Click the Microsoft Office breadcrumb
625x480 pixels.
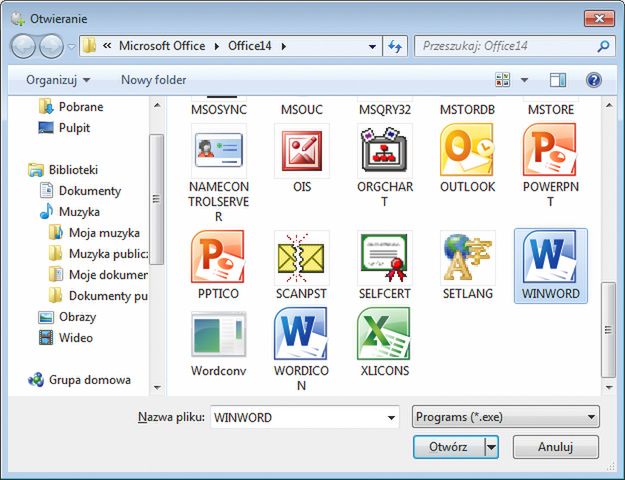click(162, 46)
